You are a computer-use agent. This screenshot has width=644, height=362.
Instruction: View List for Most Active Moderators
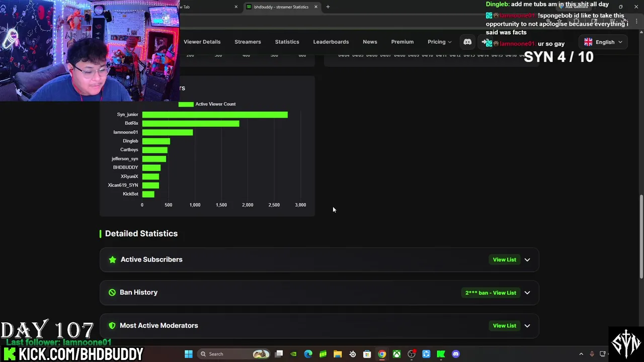(x=504, y=326)
